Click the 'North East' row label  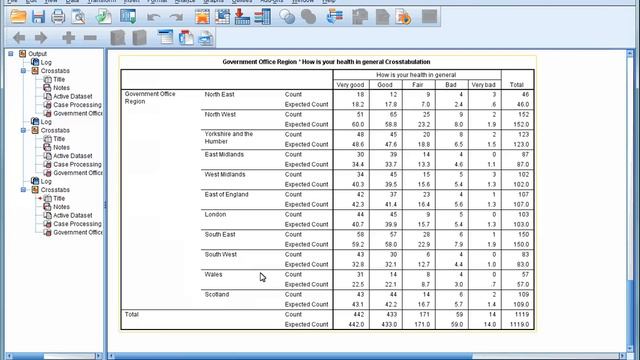click(x=220, y=94)
